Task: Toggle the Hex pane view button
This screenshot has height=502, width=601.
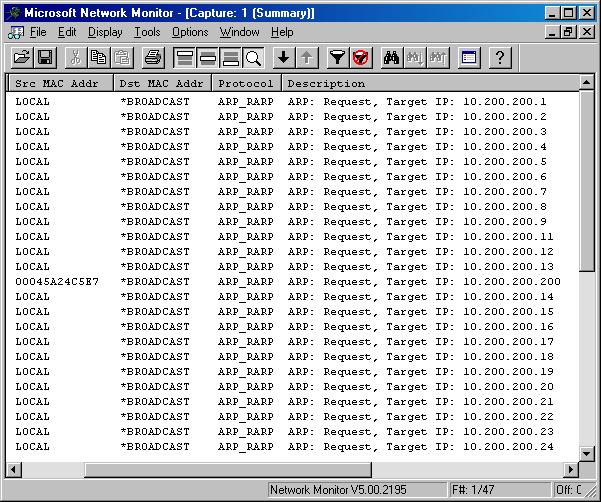Action: (230, 58)
